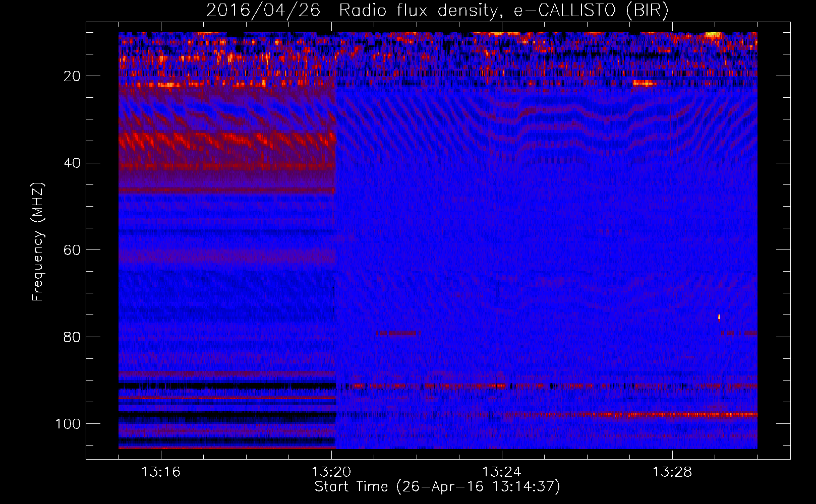The height and width of the screenshot is (504, 816).
Task: Click the "13:28" time tick label
Action: tap(672, 472)
